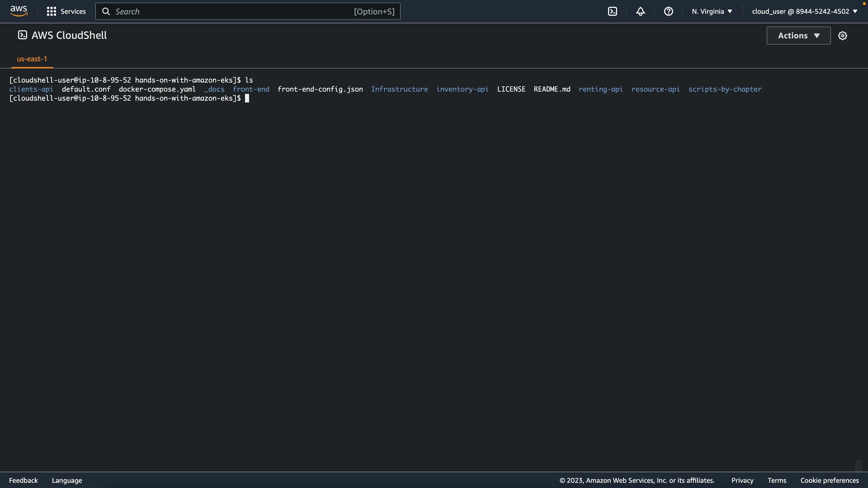Screen dimensions: 868x488
Task: Open the Language selector in footer
Action: tap(67, 480)
